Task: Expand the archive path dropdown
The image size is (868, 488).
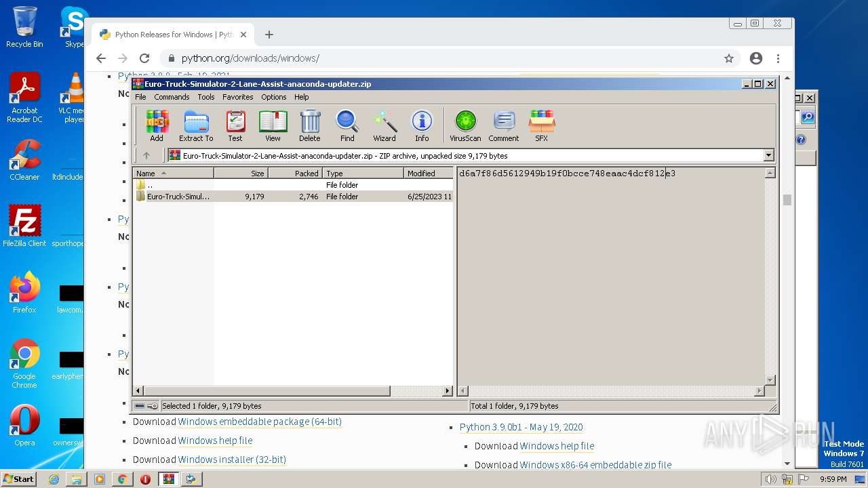Action: (x=768, y=156)
